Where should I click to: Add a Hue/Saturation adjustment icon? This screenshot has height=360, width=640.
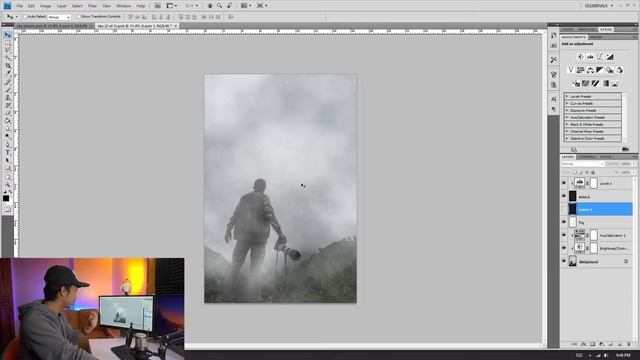(580, 70)
